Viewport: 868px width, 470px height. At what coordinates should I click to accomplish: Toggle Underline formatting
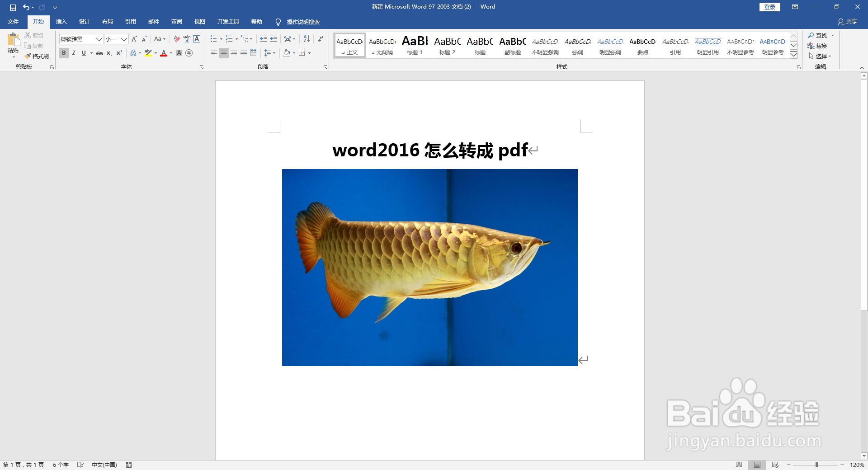[x=84, y=53]
